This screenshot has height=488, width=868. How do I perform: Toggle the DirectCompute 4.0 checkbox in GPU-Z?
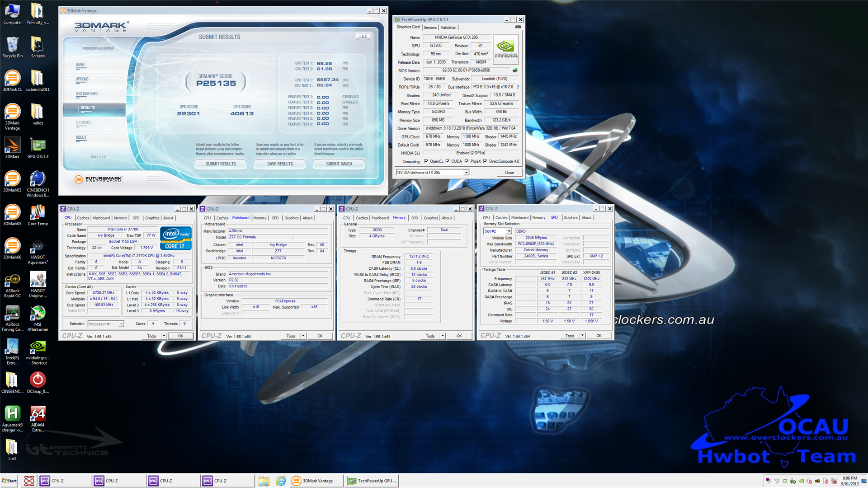tap(485, 161)
